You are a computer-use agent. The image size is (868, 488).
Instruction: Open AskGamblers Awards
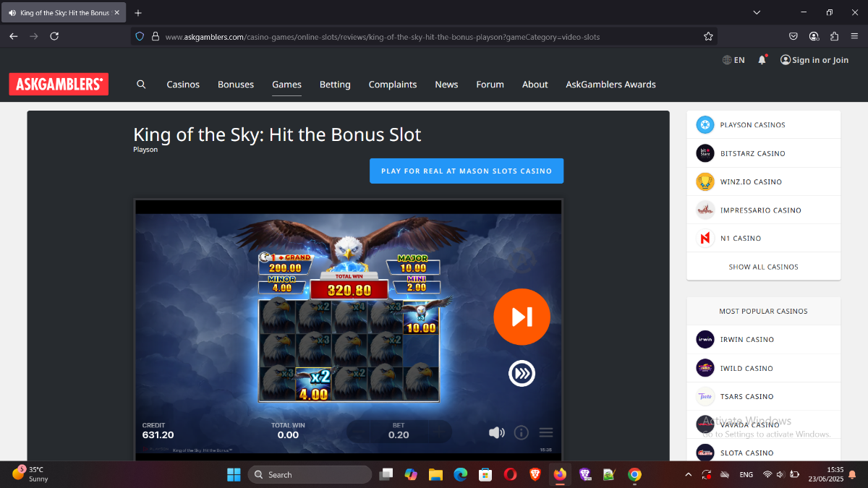pyautogui.click(x=610, y=85)
